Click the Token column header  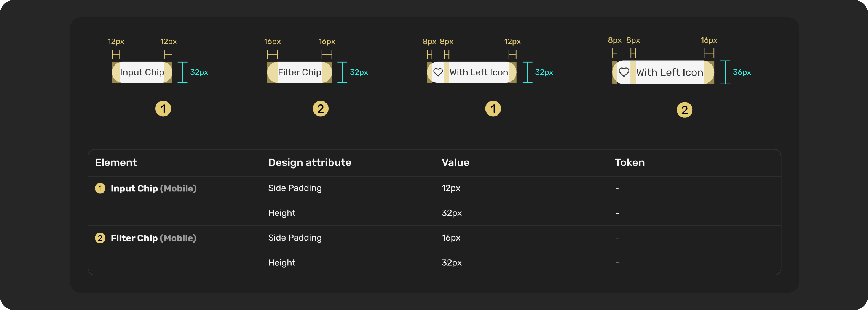click(630, 162)
